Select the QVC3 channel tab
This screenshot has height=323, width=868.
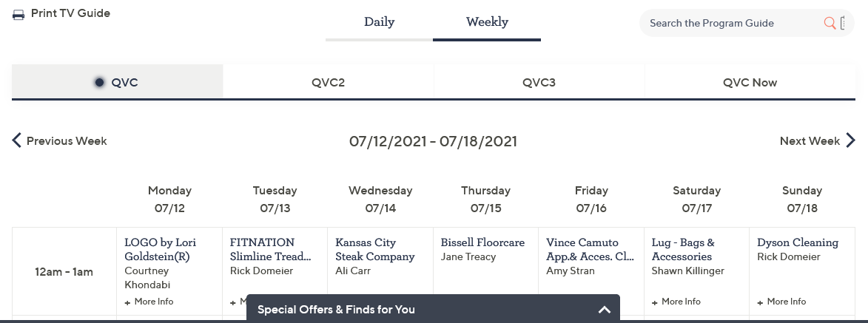(539, 82)
